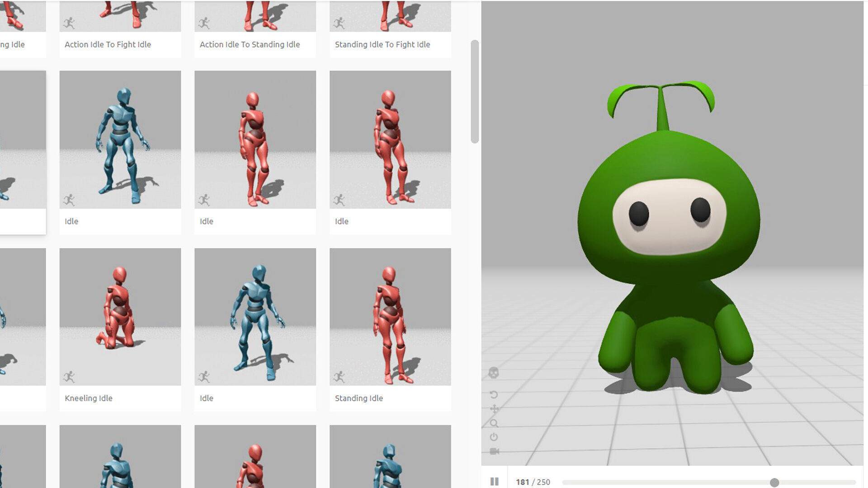Select red Idle thumbnail below Action Idle To Standing Idle
This screenshot has width=868, height=488.
click(255, 140)
